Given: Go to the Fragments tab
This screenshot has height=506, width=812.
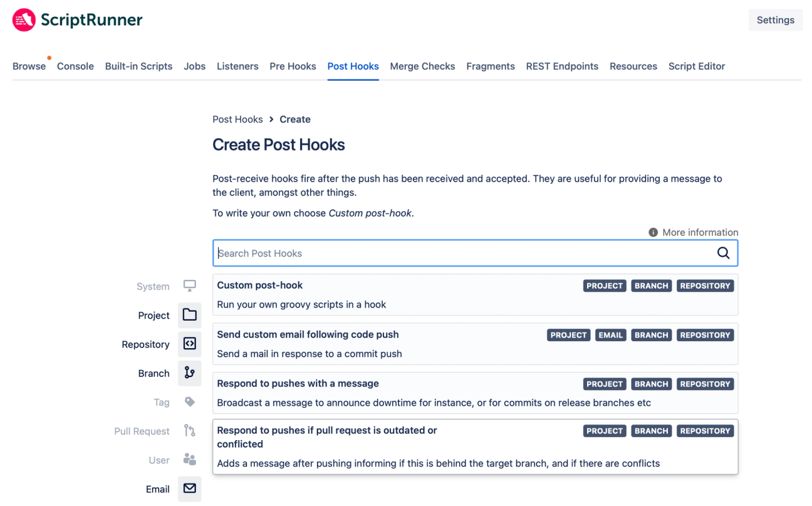Looking at the screenshot, I should point(491,66).
